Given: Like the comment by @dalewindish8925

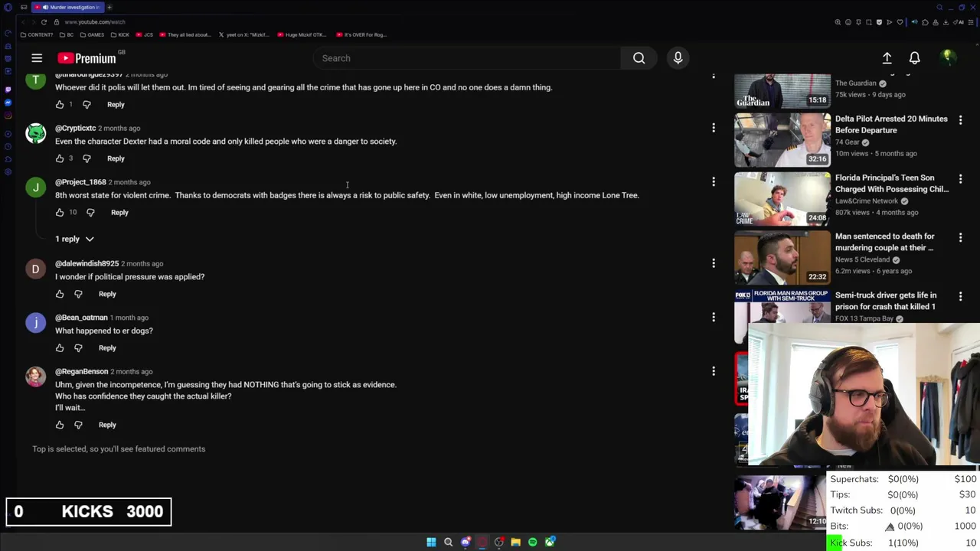Looking at the screenshot, I should [x=60, y=294].
